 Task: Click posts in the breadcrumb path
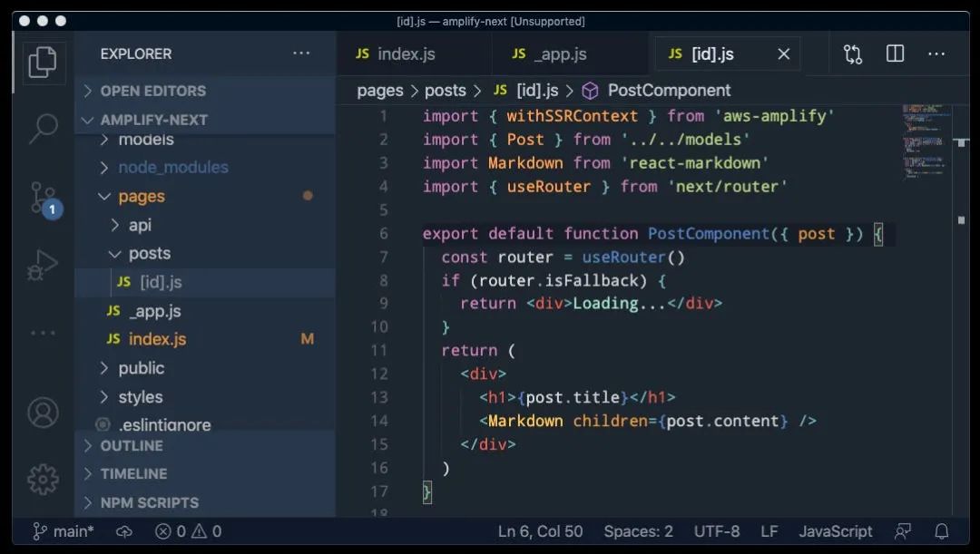tap(445, 92)
